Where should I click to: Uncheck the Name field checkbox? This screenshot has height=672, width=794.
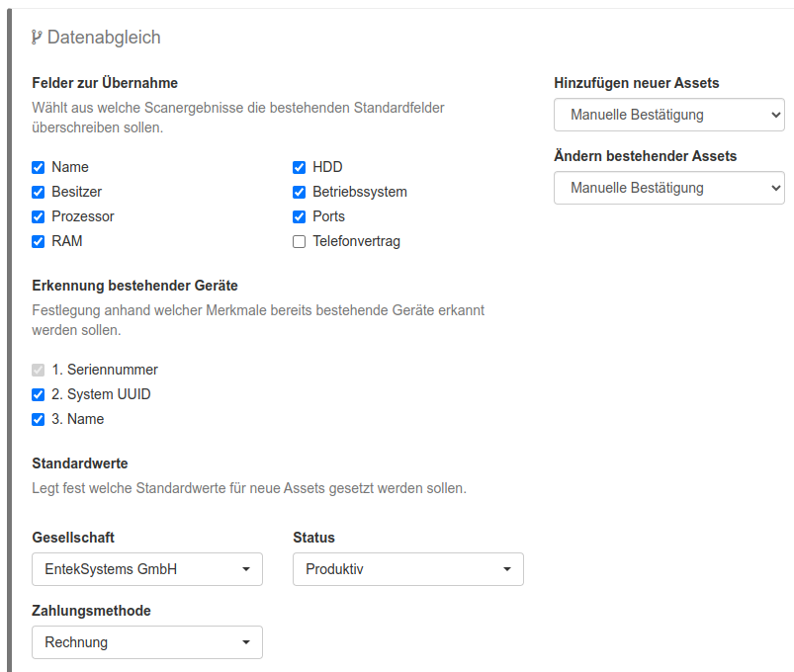pyautogui.click(x=39, y=167)
